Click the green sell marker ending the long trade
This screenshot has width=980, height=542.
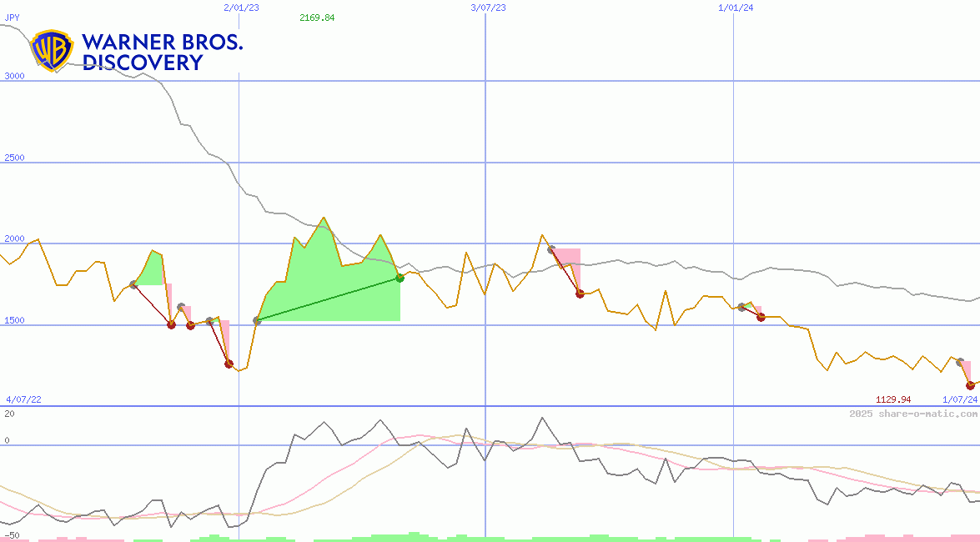tap(400, 279)
